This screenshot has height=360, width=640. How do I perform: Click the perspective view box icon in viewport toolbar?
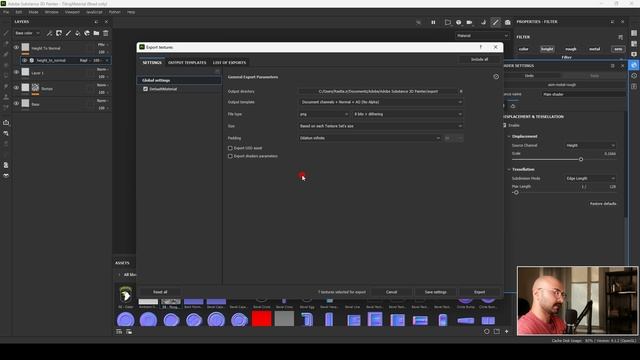coord(448,22)
